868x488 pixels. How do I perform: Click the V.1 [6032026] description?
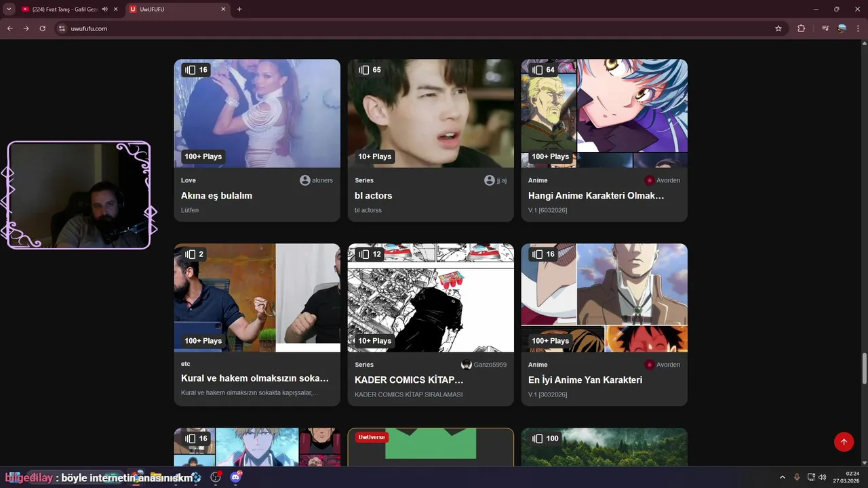tap(547, 210)
